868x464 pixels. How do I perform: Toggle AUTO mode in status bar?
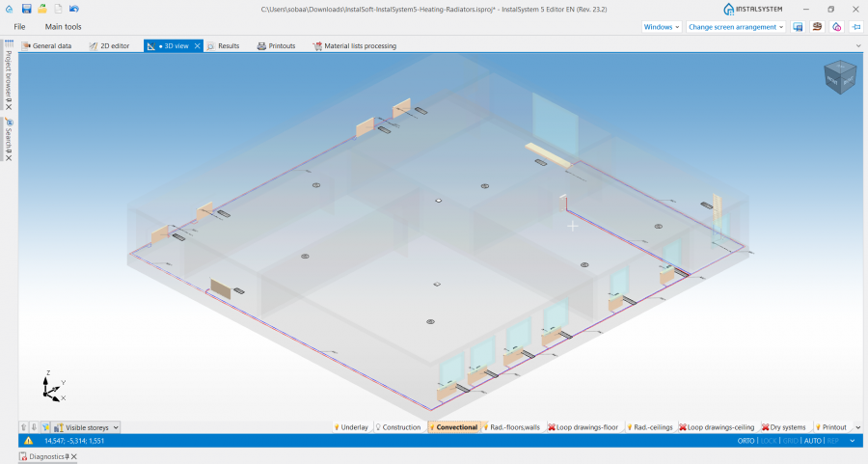[x=813, y=441]
